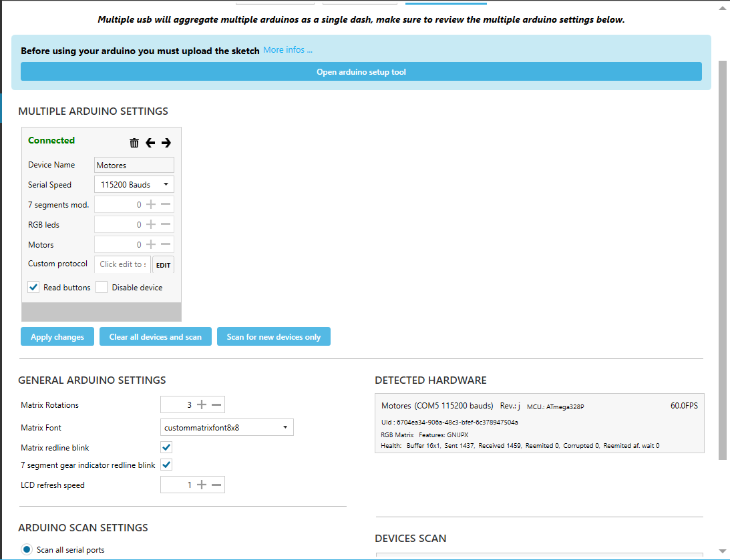The image size is (730, 560).
Task: Click the MCU: ATmega328P text
Action: click(x=556, y=406)
